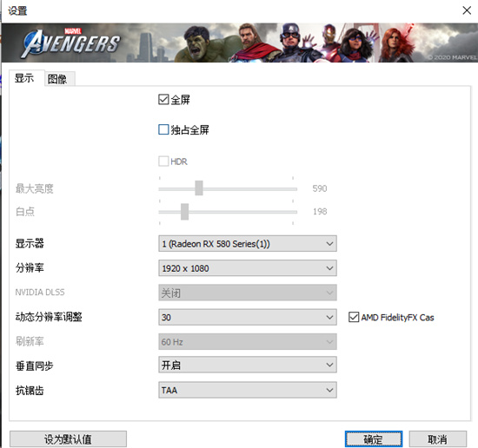The height and width of the screenshot is (448, 478).
Task: Confirm settings with the 确定 button
Action: [374, 439]
